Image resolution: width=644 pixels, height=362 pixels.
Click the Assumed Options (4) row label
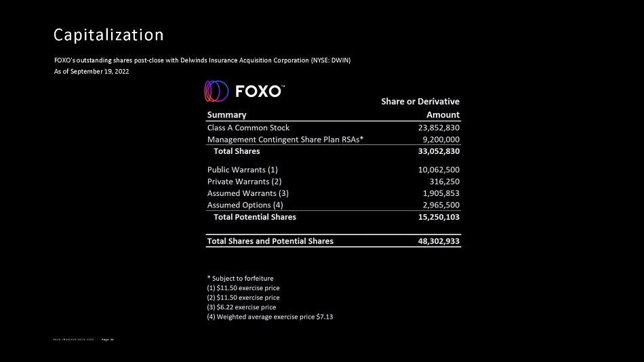[x=245, y=205]
